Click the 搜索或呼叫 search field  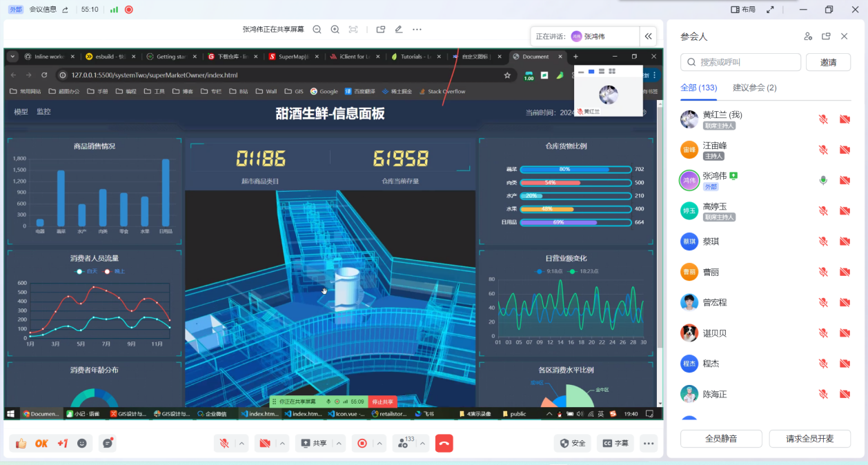[x=740, y=62]
